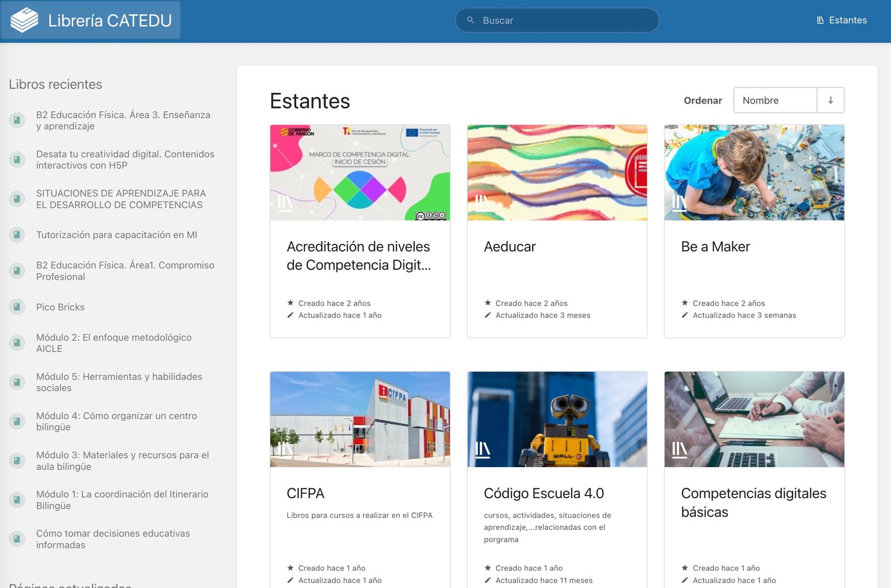Click the search magnifier icon in header
891x588 pixels.
point(471,20)
